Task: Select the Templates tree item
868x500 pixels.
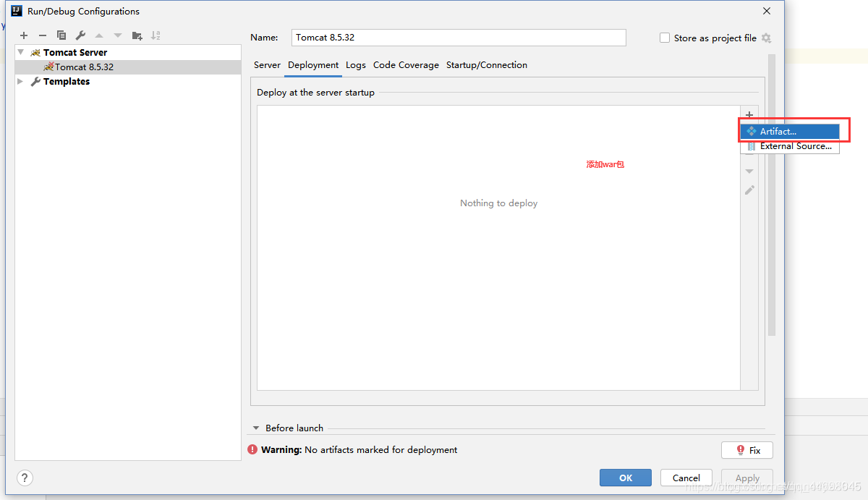Action: click(x=67, y=82)
